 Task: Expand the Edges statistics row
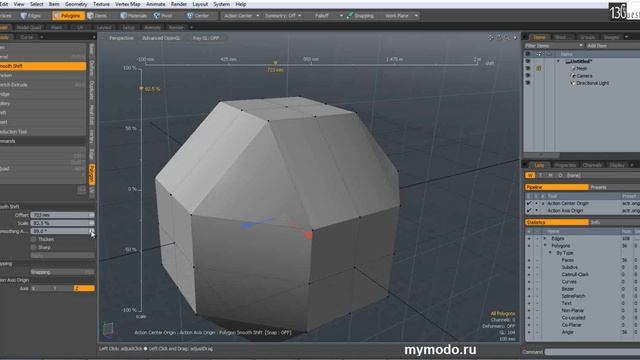coord(545,238)
